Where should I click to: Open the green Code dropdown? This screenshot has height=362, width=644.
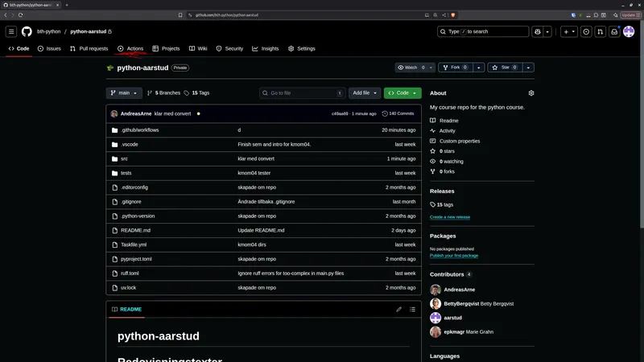pyautogui.click(x=402, y=93)
